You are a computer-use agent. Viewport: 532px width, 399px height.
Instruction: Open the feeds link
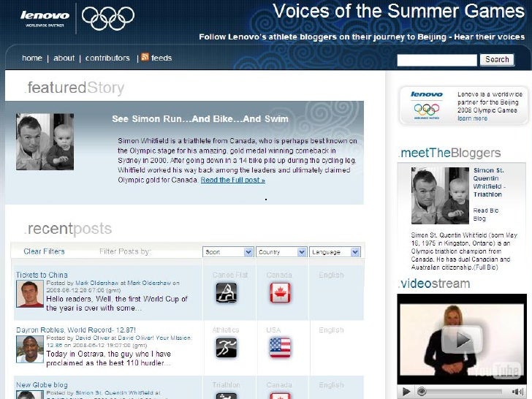[161, 58]
